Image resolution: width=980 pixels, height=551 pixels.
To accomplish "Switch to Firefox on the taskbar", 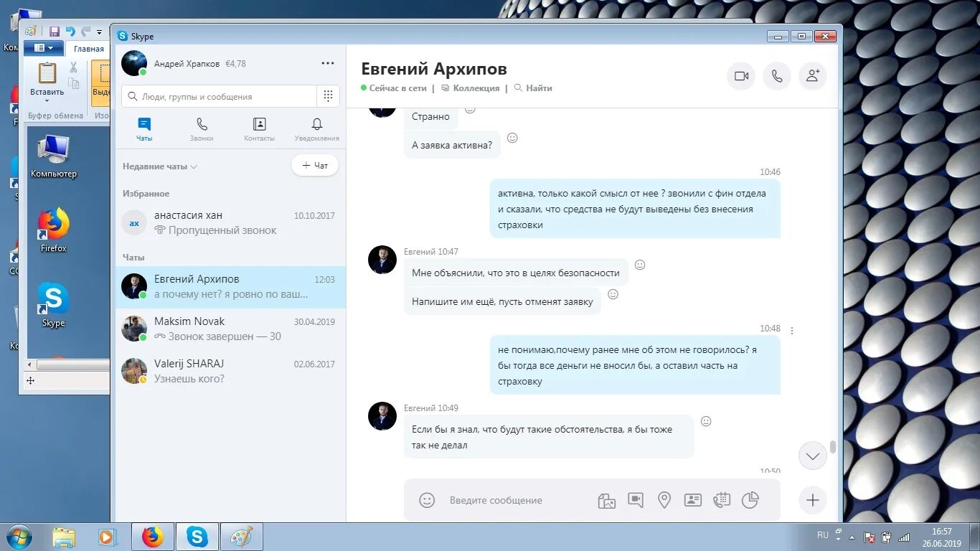I will (x=153, y=537).
